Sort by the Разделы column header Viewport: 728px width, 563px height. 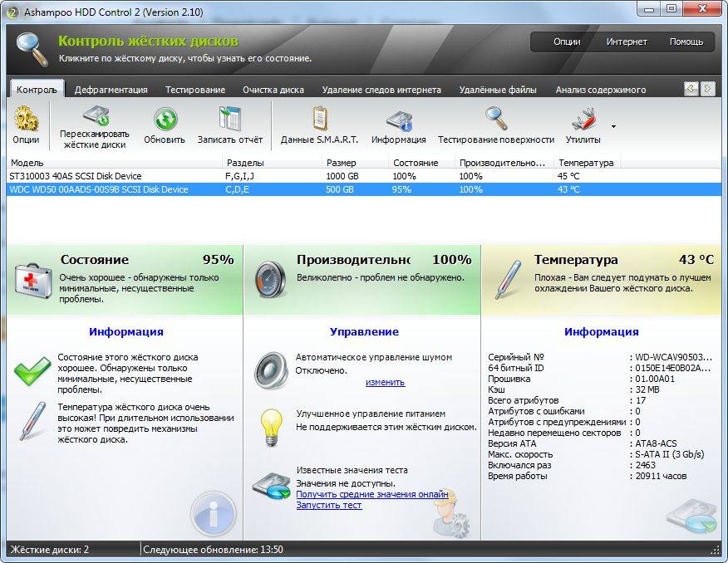273,163
